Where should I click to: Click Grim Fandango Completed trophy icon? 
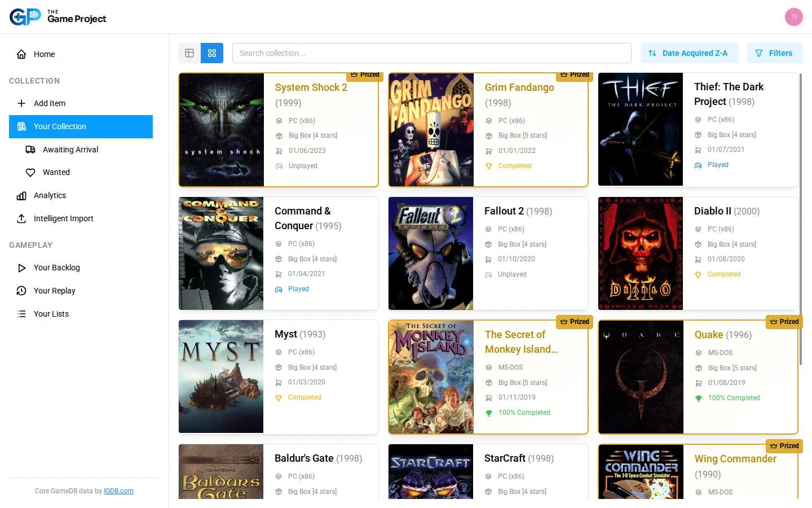coord(489,166)
